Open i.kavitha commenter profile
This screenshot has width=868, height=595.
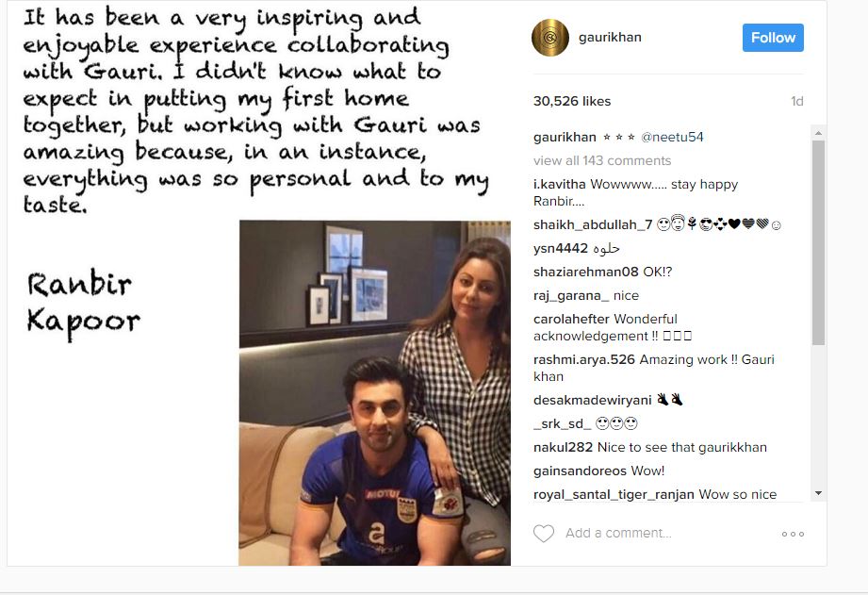click(560, 185)
